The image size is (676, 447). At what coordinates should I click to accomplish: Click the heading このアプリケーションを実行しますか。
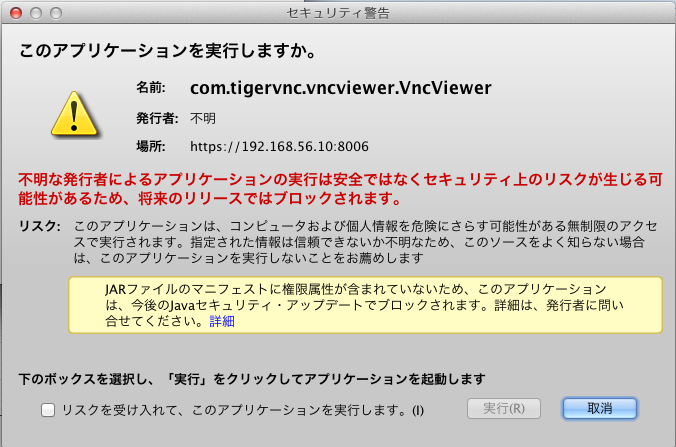[x=169, y=51]
